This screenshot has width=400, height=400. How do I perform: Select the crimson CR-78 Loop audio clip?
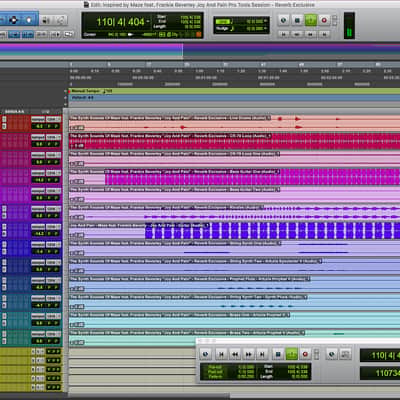point(235,141)
